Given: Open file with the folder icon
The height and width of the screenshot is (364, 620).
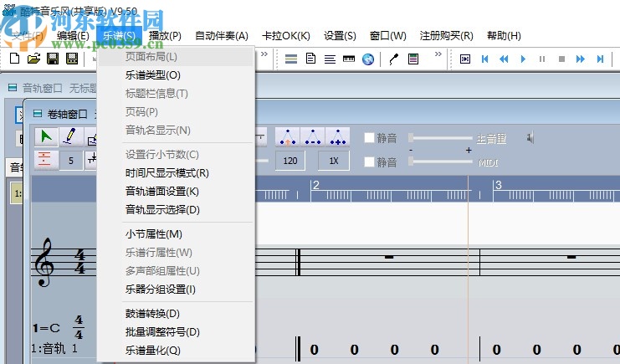Looking at the screenshot, I should coord(33,59).
